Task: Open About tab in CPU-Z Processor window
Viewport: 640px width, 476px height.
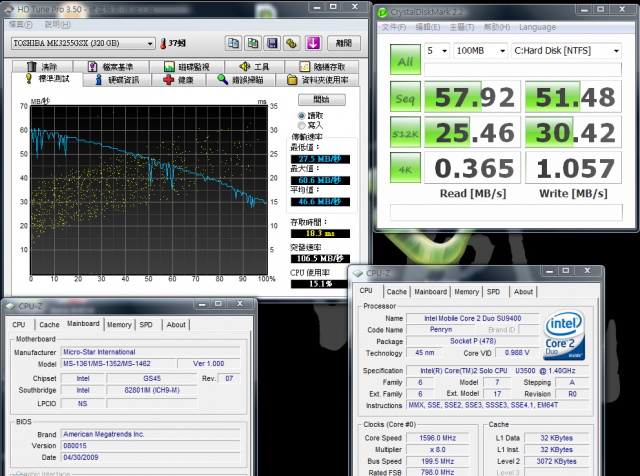Action: point(523,292)
